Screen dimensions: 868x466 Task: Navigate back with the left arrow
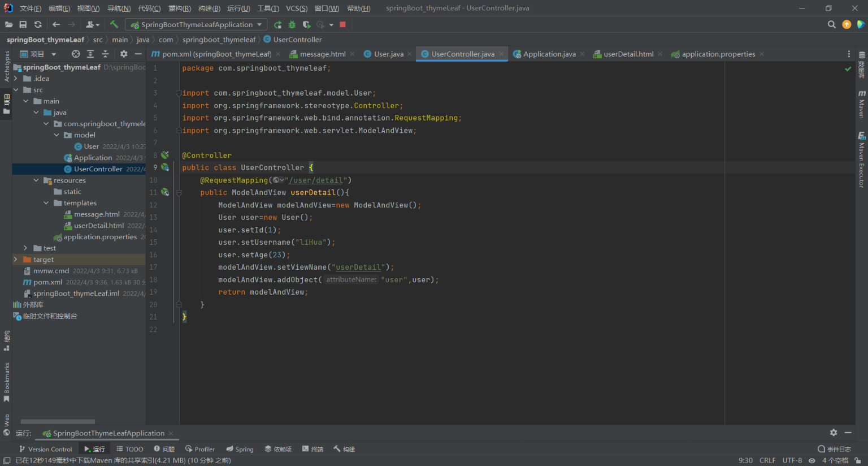pos(56,24)
